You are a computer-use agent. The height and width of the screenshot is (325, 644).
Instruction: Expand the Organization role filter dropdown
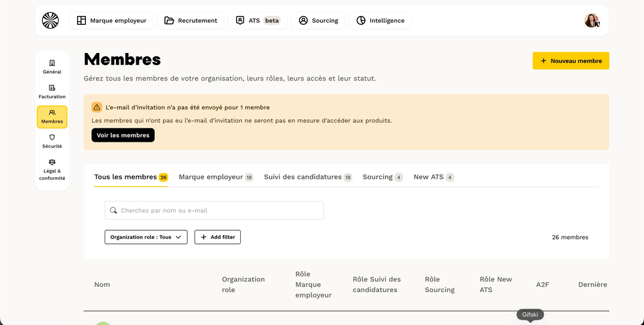point(146,237)
